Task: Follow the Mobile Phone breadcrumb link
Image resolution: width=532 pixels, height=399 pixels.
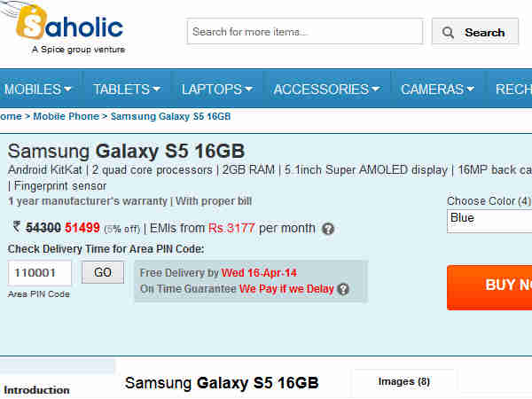Action: tap(66, 116)
